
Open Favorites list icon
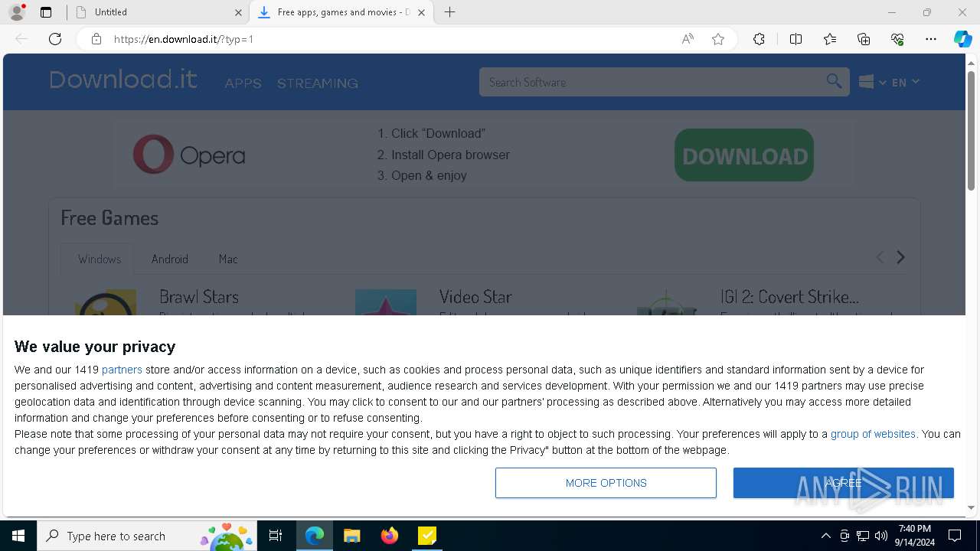tap(830, 39)
